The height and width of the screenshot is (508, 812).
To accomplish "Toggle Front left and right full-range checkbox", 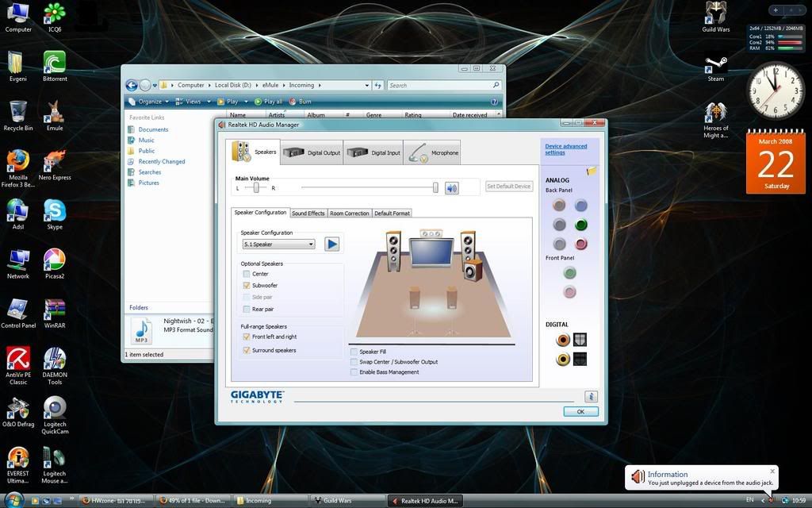I will pos(247,337).
